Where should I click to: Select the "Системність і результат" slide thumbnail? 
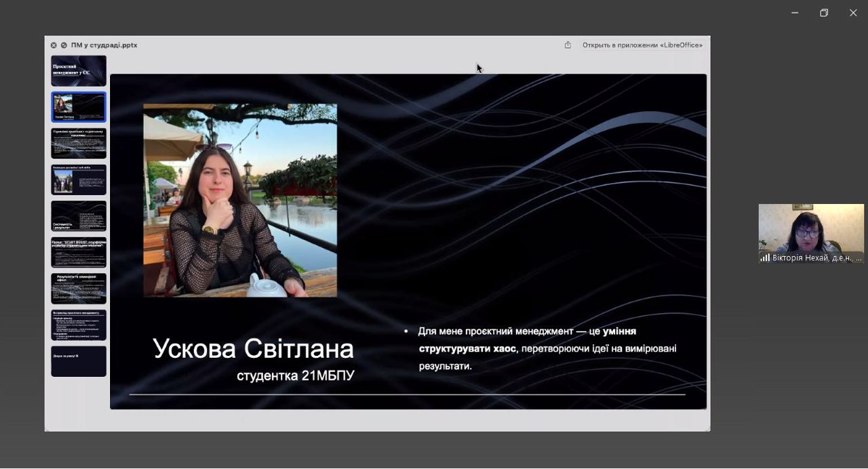79,216
